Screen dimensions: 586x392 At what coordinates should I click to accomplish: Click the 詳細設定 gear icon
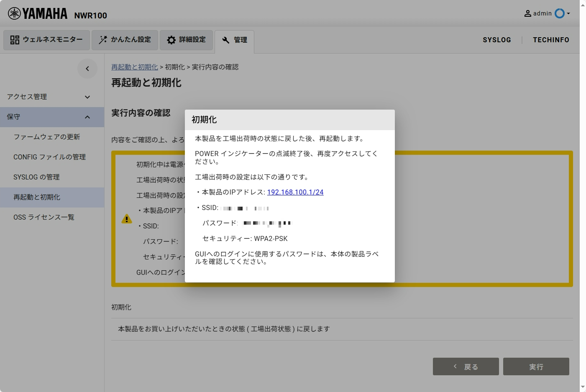171,40
